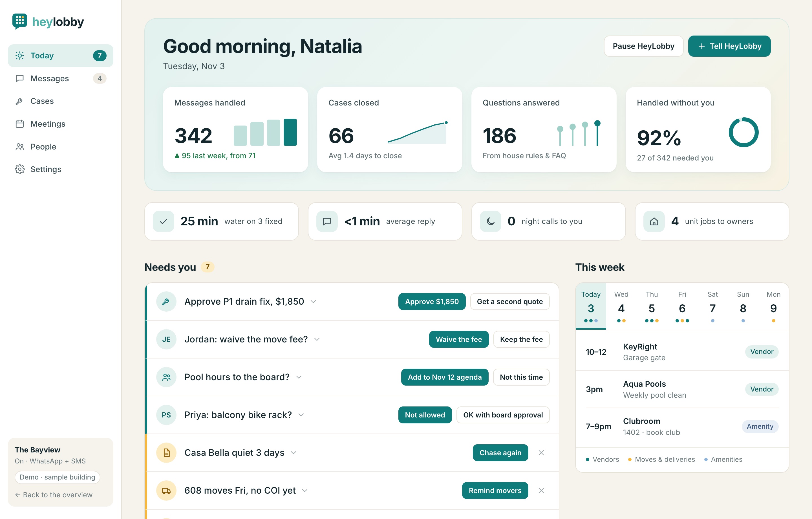Expand the Casa Bella quiet 3 days item
The image size is (812, 519).
coord(294,452)
